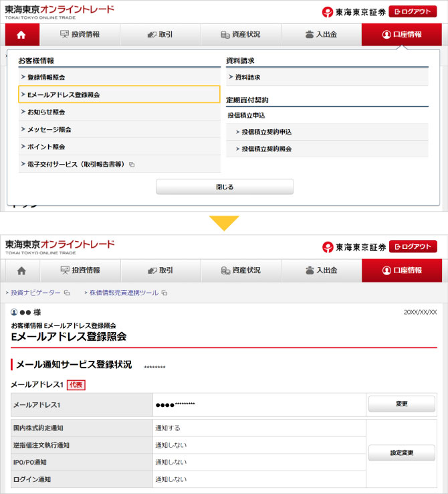Image resolution: width=448 pixels, height=494 pixels.
Task: Open the 株価情報売買連携ツール link
Action: [x=123, y=293]
